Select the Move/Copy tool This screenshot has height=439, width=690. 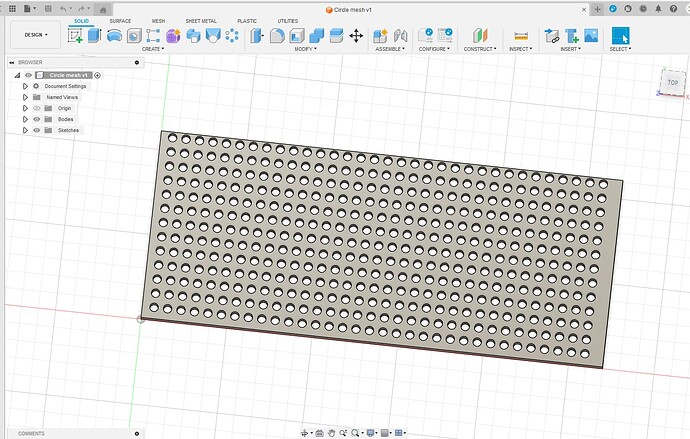(x=356, y=36)
